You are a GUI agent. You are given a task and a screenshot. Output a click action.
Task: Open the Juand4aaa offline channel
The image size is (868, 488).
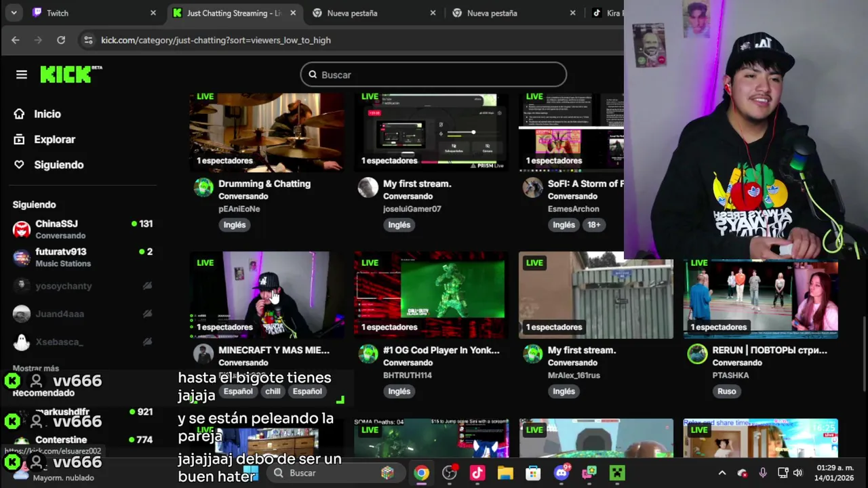click(x=83, y=314)
